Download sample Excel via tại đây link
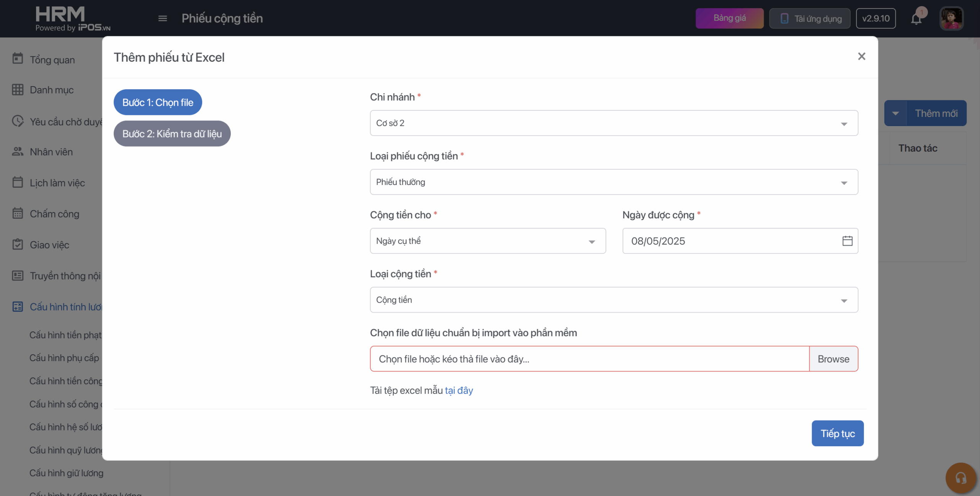Screen dimensions: 980x496 (x=459, y=390)
